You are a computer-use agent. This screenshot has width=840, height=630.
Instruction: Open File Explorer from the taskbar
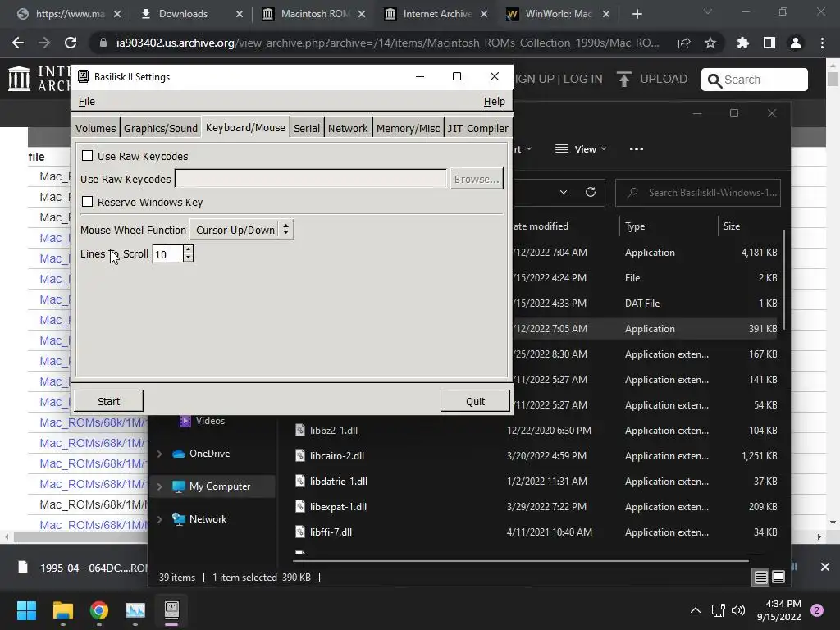coord(62,610)
